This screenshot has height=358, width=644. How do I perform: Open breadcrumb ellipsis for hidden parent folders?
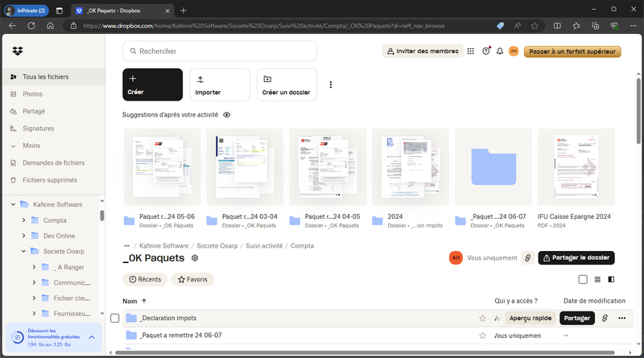tap(127, 246)
